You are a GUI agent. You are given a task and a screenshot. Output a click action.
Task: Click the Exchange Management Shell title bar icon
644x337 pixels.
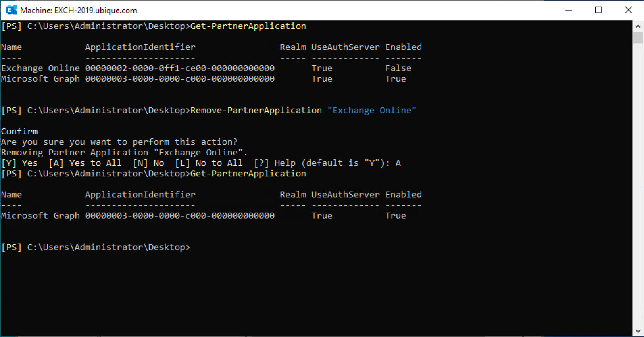coord(11,10)
